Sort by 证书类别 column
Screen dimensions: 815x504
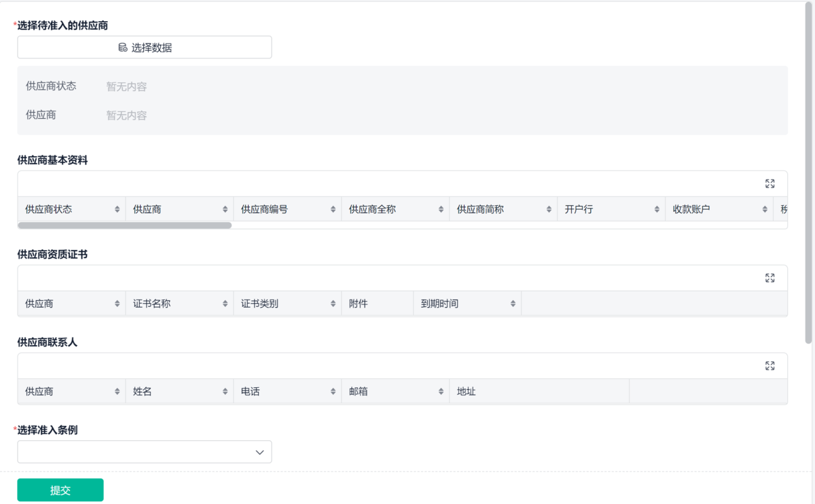click(x=333, y=304)
